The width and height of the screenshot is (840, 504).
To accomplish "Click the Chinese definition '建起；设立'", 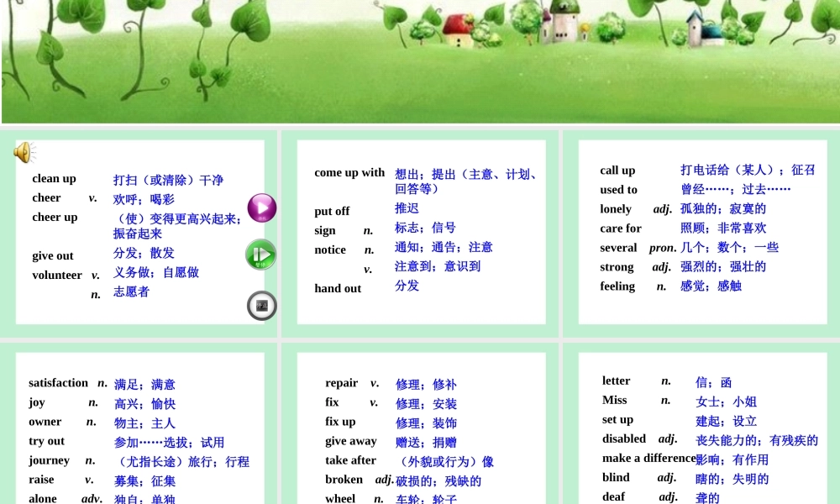I will point(726,421).
